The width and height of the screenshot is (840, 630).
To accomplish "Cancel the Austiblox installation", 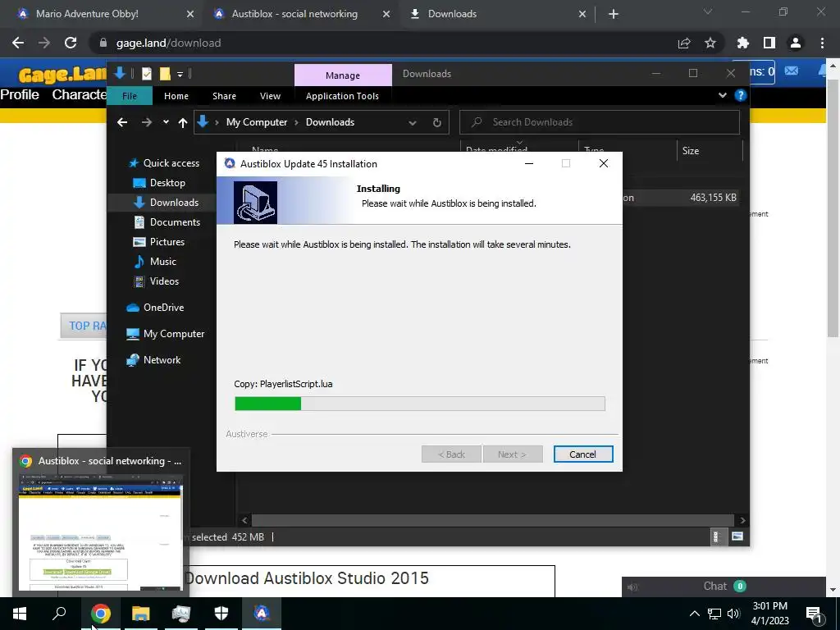I will coord(583,454).
